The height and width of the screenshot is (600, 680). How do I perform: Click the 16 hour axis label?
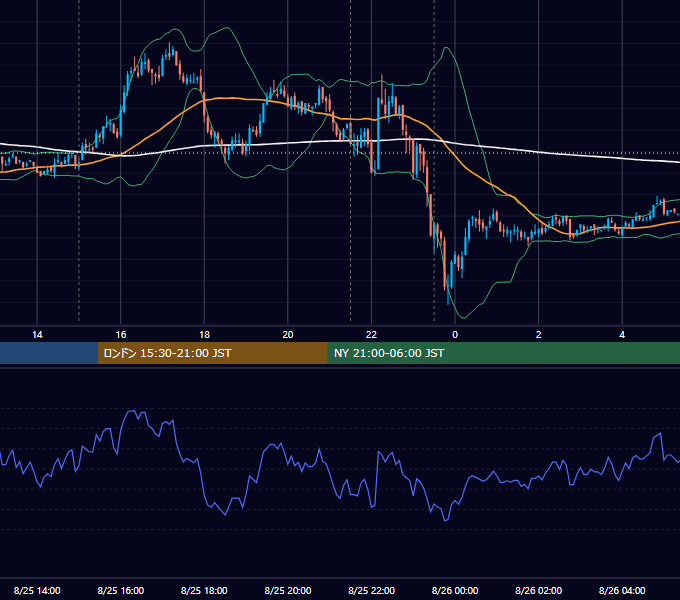pos(121,335)
